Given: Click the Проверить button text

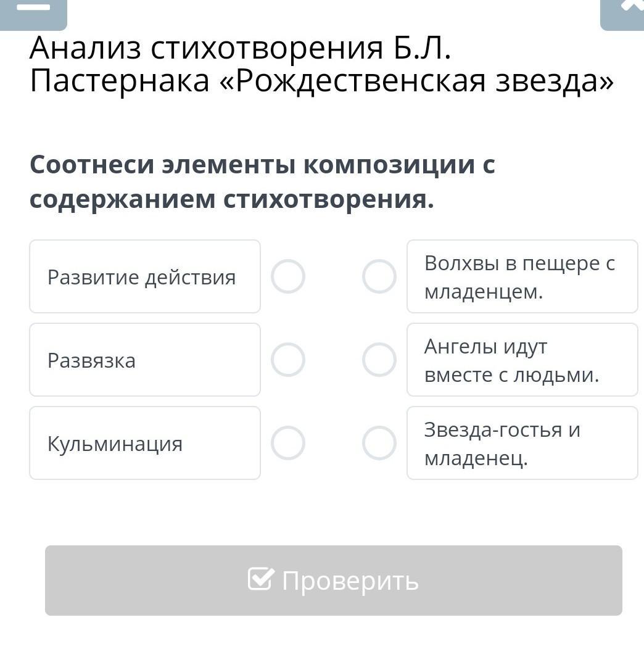Looking at the screenshot, I should click(350, 581).
